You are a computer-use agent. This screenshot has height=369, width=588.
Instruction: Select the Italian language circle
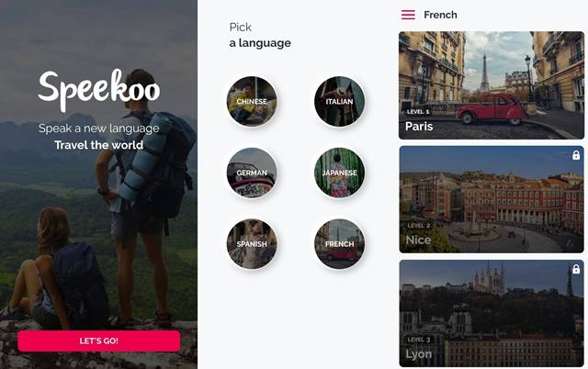pos(339,101)
